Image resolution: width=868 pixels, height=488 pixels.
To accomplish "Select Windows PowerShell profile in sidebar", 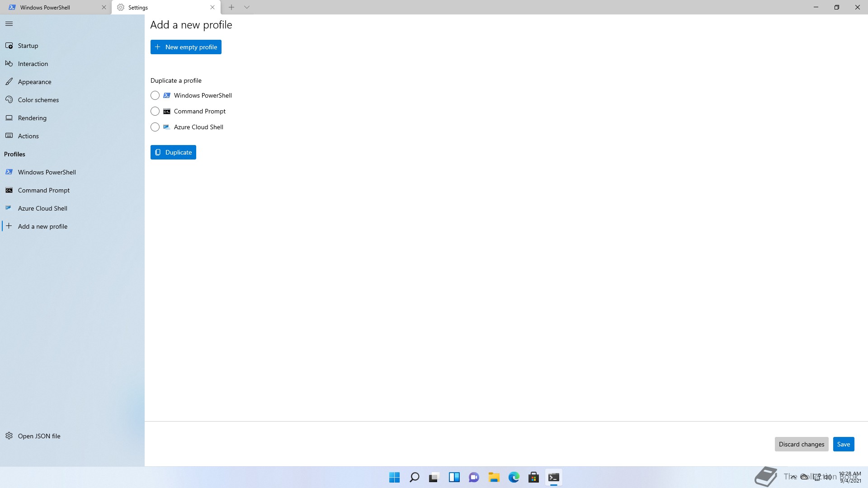I will pos(72,172).
